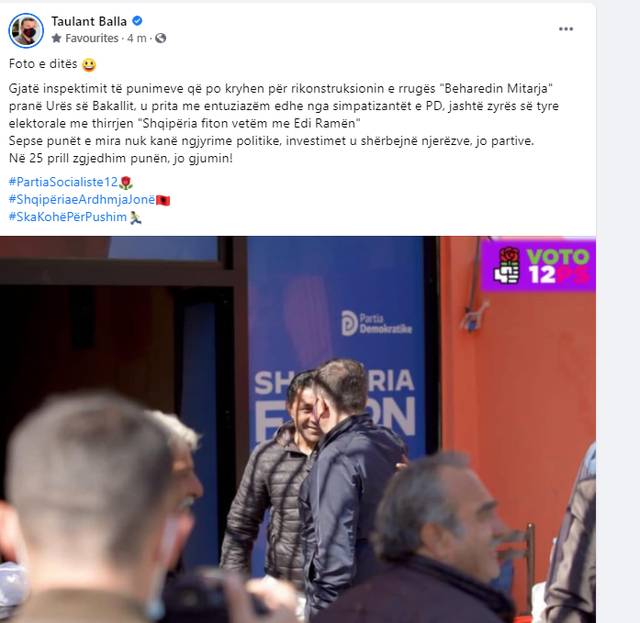Click the Favourites label under the name
The width and height of the screenshot is (640, 623).
coord(92,38)
